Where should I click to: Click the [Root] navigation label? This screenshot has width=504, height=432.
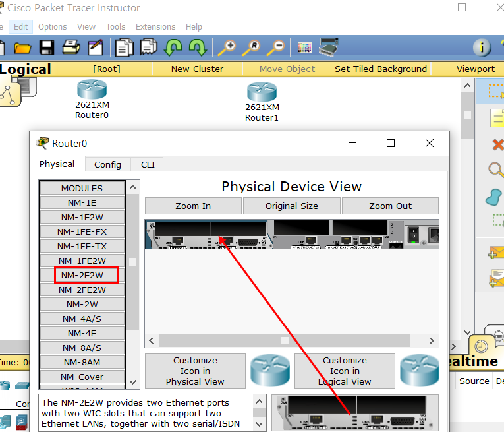coord(107,69)
